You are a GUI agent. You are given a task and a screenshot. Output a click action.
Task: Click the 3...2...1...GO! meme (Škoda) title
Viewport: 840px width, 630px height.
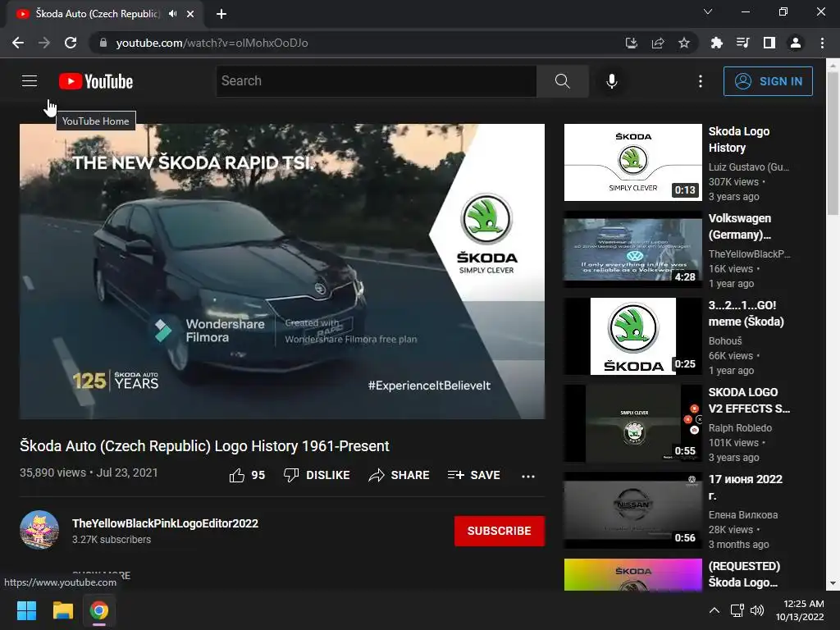click(x=746, y=313)
